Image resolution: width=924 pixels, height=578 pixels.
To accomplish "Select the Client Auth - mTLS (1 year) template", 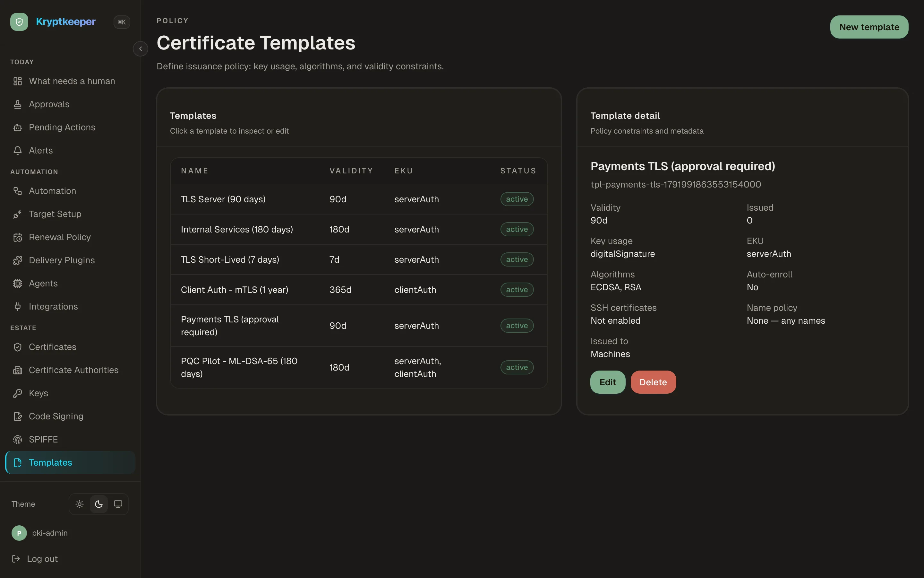I will click(358, 290).
